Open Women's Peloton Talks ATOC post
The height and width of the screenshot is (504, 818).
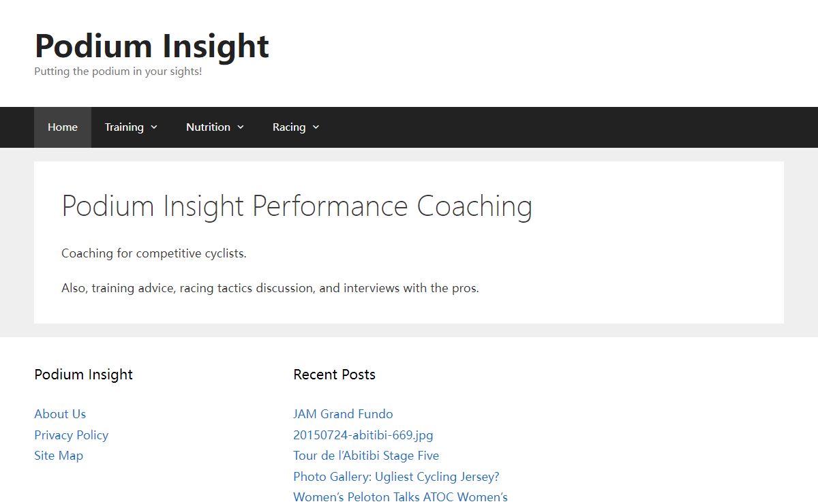(400, 497)
